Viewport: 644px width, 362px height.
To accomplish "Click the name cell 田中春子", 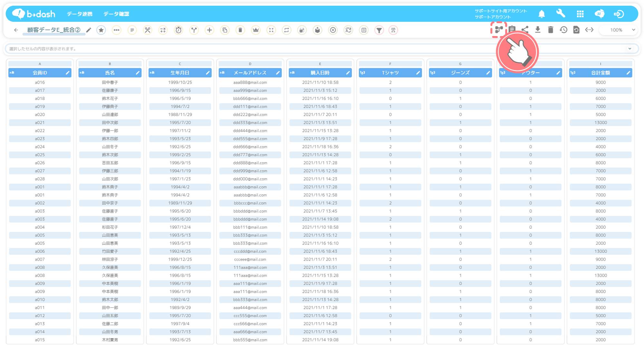I will [x=110, y=82].
